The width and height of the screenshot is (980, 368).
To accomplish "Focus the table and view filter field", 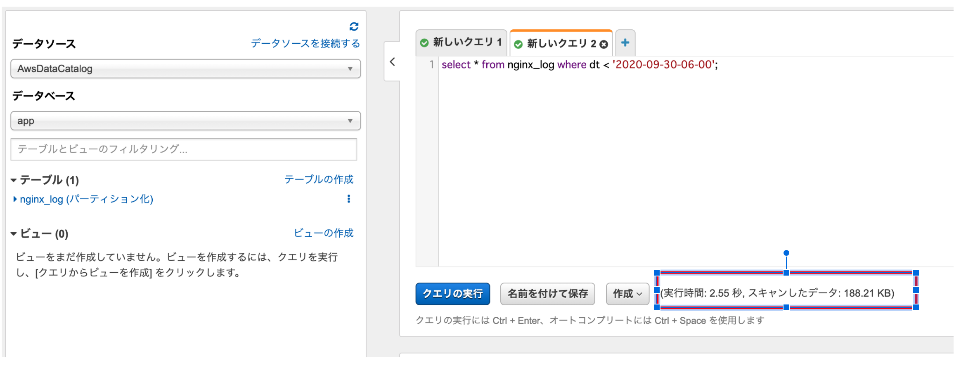I will click(184, 149).
